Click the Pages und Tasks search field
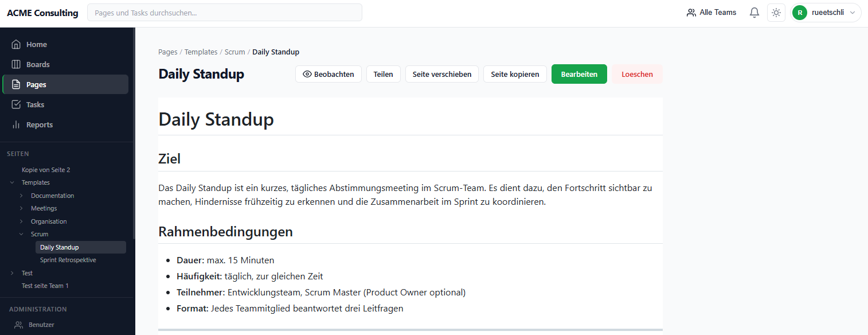Screen dimensions: 868x335 [x=224, y=12]
